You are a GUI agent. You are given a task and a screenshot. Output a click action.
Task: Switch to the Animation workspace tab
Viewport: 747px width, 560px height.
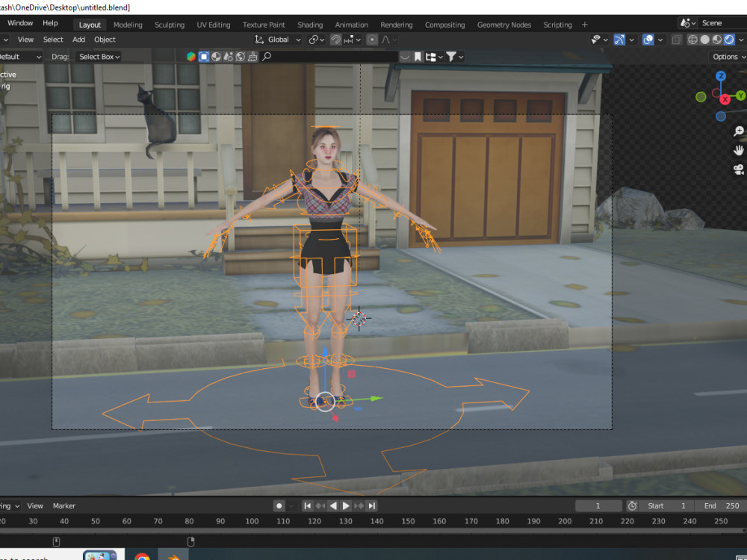click(351, 25)
